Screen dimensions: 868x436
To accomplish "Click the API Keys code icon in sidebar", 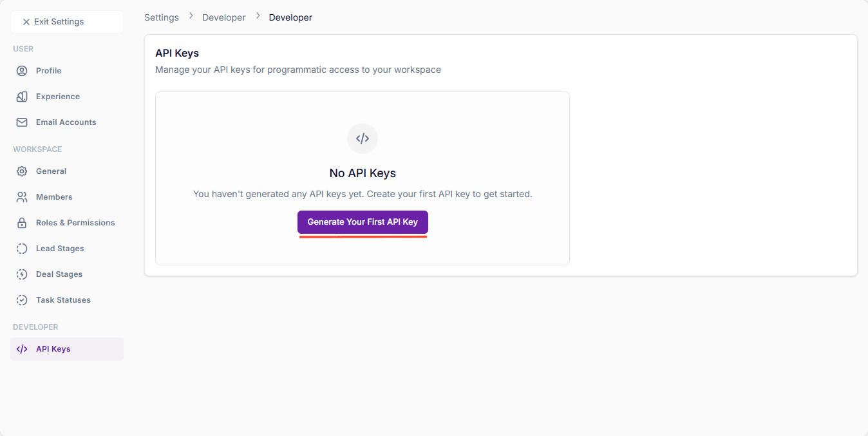I will pos(21,348).
